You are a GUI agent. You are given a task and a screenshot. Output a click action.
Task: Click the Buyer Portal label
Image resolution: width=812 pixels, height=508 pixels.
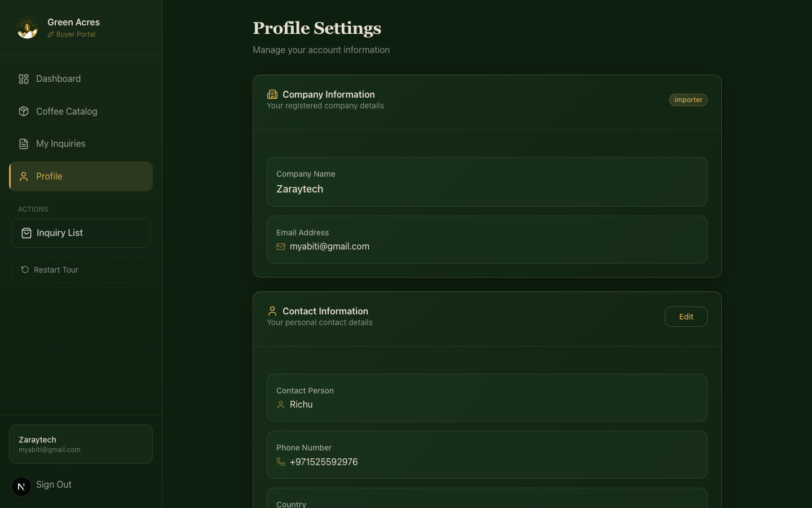[x=76, y=34]
